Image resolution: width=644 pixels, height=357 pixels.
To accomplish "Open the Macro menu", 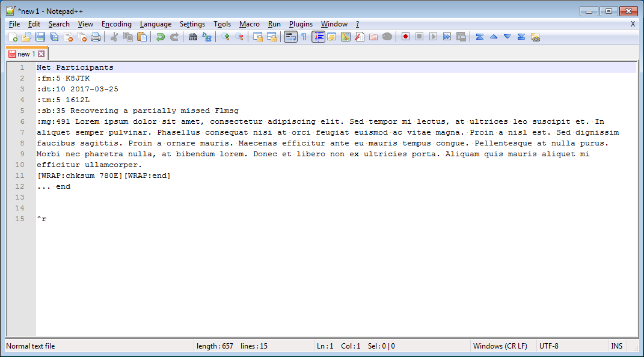I will (250, 24).
